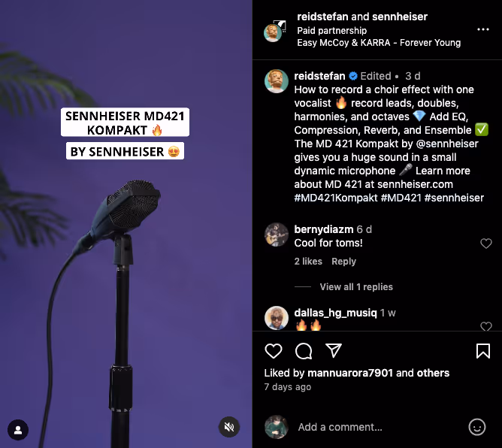Like the post with the heart icon
502x448 pixels.
[x=274, y=350]
